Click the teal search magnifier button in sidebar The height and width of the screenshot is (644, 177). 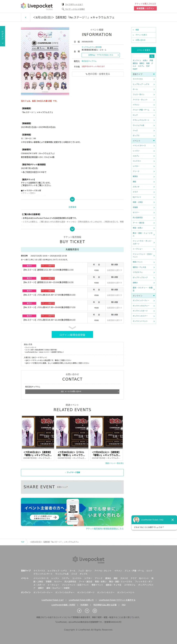[152, 56]
